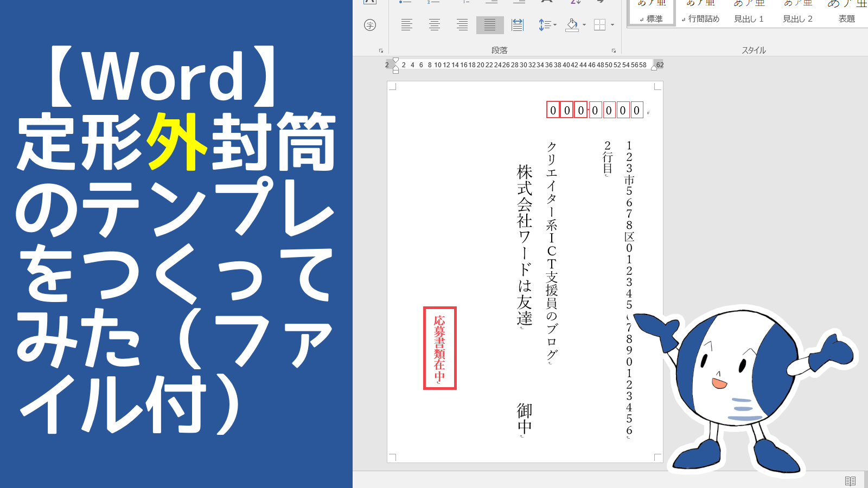Click the enclose characters (囲い文字) icon
Viewport: 868px width, 488px height.
coord(370,24)
